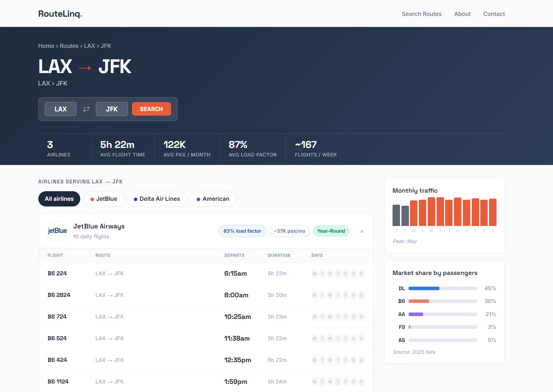Image resolution: width=553 pixels, height=392 pixels.
Task: Open Routes in breadcrumb
Action: [69, 46]
